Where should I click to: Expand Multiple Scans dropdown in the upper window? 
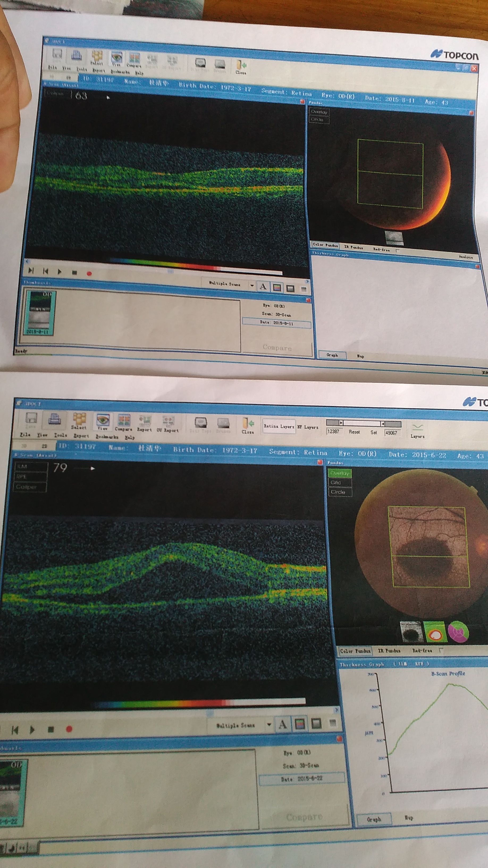coord(252,285)
